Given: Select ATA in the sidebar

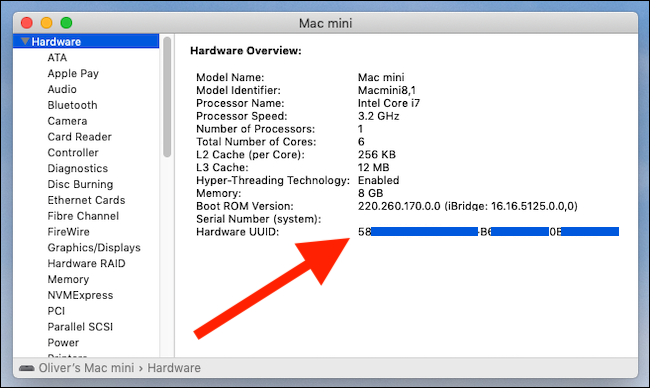Looking at the screenshot, I should click(57, 58).
